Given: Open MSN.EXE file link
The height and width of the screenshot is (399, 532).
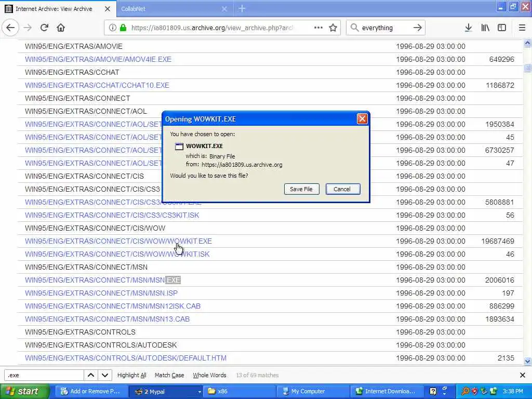Looking at the screenshot, I should (x=103, y=280).
